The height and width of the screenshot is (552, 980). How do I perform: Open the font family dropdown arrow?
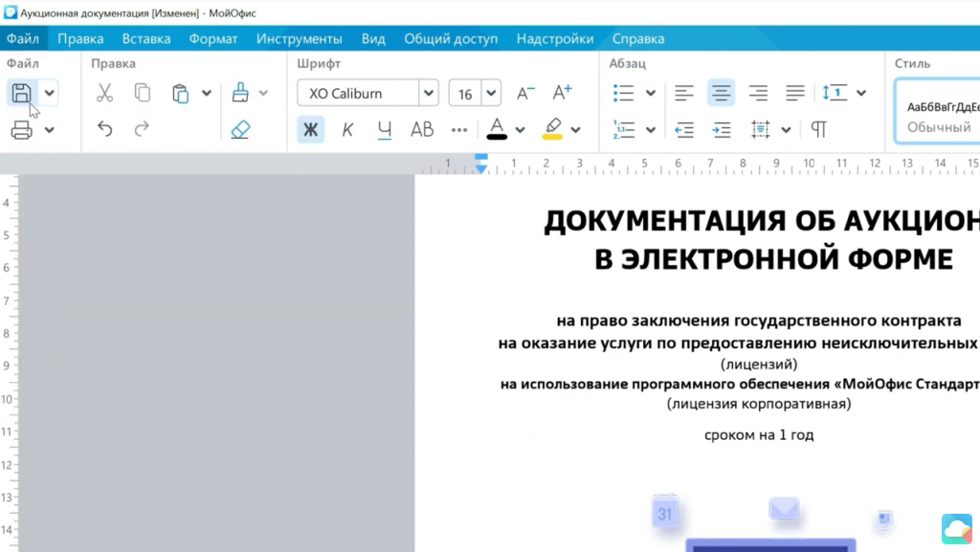pyautogui.click(x=429, y=93)
